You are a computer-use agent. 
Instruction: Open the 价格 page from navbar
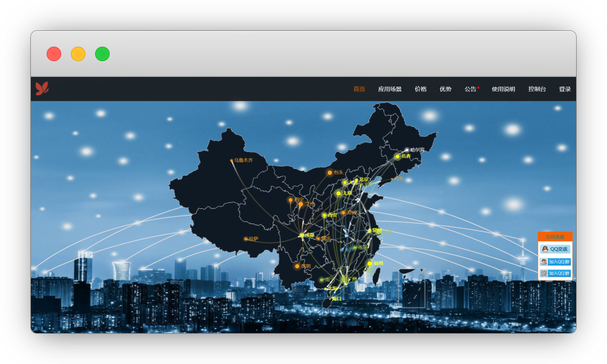420,90
